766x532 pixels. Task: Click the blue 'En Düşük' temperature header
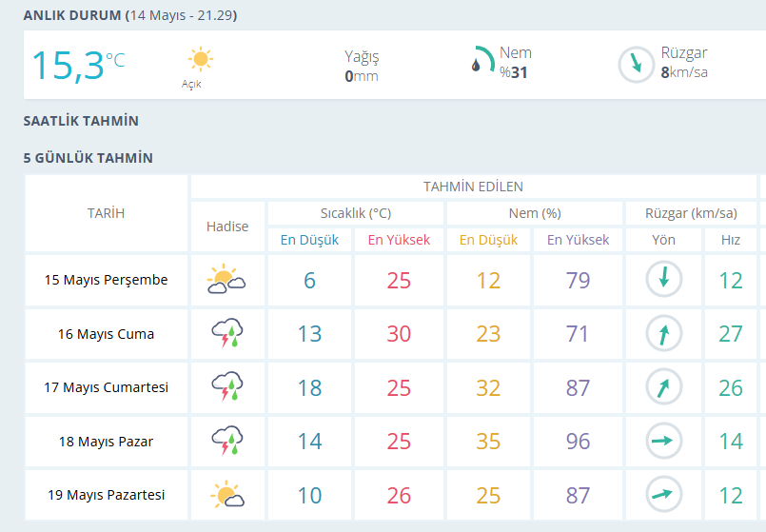click(309, 240)
